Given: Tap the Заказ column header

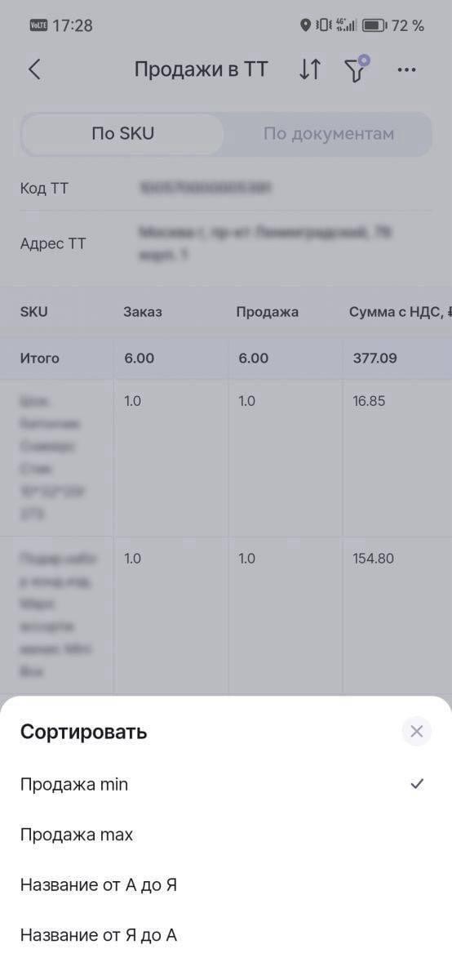Looking at the screenshot, I should pos(143,312).
